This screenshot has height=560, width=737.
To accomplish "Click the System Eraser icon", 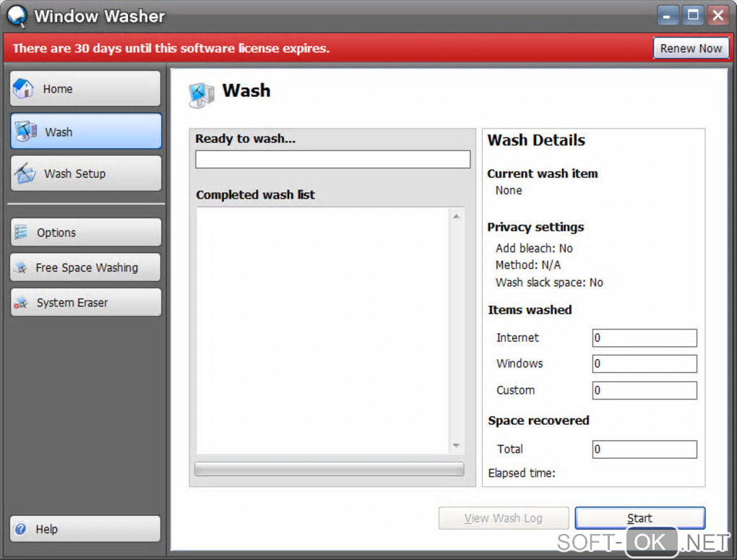I will [x=21, y=303].
